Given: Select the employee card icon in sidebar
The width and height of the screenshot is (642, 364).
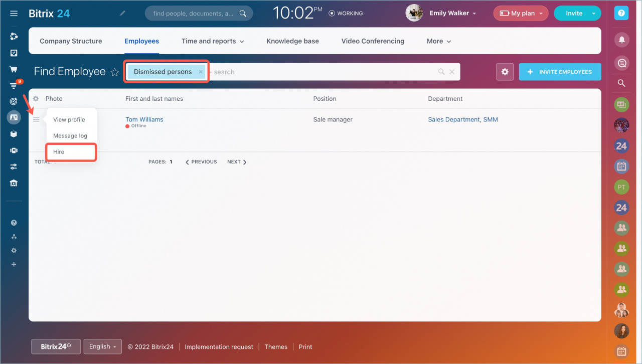Looking at the screenshot, I should [14, 117].
